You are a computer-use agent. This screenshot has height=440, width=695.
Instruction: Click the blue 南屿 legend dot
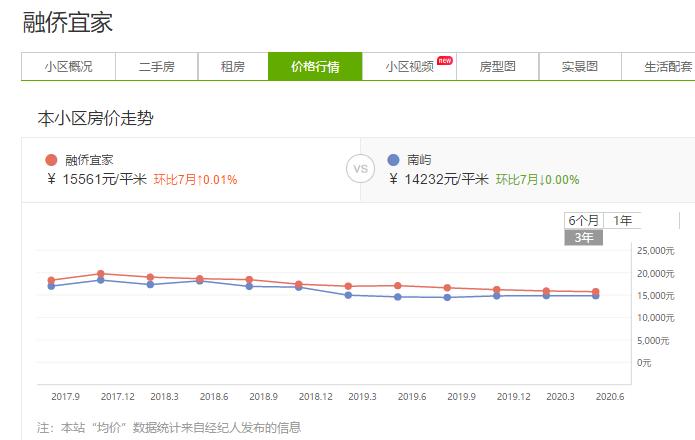393,160
